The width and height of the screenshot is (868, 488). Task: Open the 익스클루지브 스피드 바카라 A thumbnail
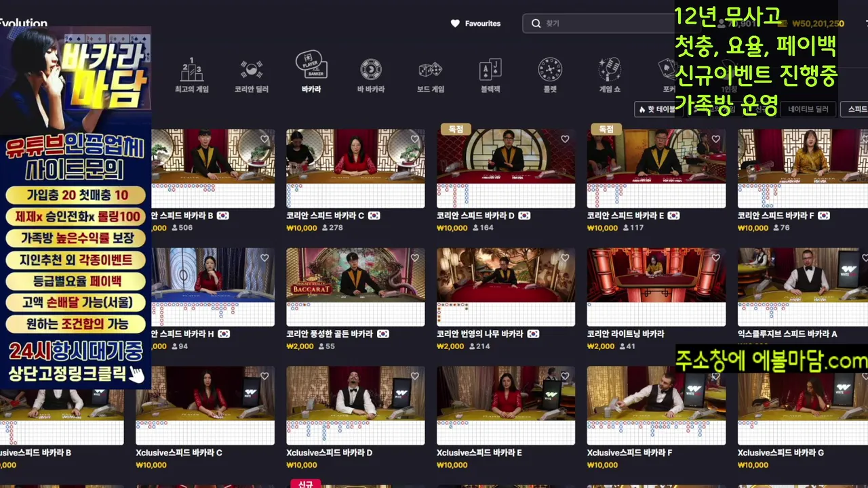[803, 287]
